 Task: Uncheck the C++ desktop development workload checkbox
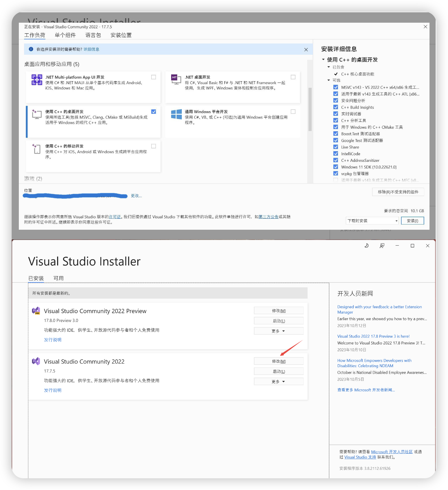tap(154, 112)
